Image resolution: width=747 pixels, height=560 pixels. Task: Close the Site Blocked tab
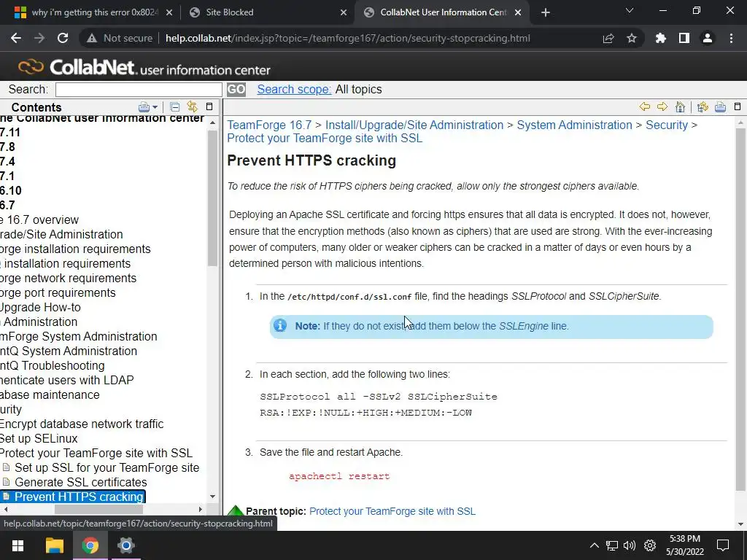[344, 12]
